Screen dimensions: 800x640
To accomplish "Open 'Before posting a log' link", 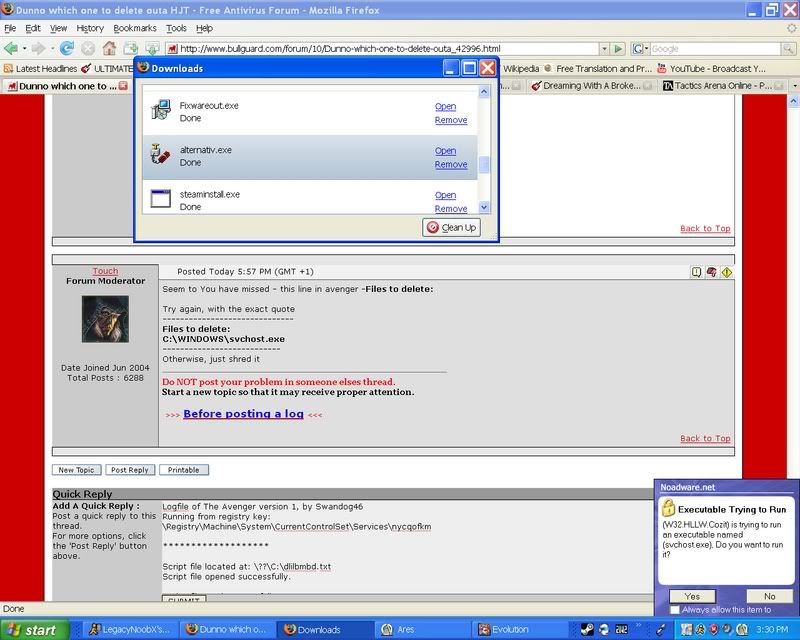I will pos(243,413).
